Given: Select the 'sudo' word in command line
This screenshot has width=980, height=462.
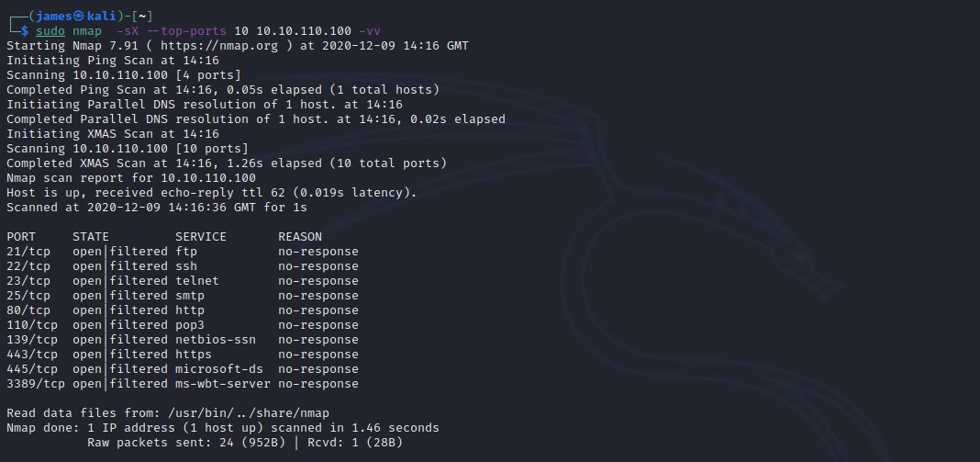Looking at the screenshot, I should click(x=50, y=30).
